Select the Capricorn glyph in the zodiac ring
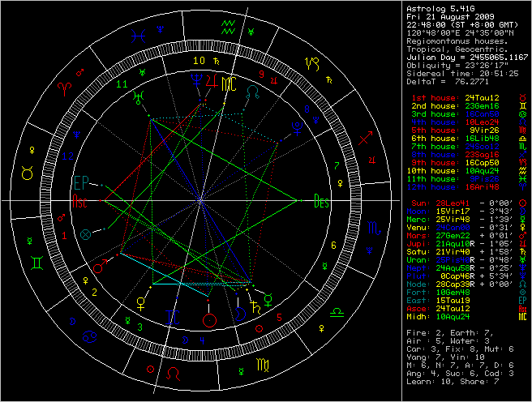532x402 pixels. click(311, 62)
